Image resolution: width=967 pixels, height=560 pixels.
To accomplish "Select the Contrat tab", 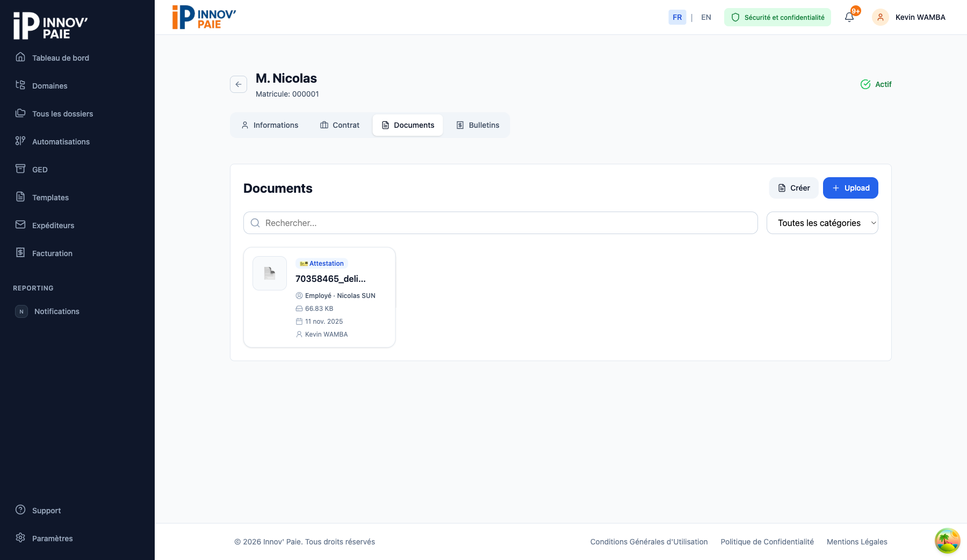I will [340, 125].
